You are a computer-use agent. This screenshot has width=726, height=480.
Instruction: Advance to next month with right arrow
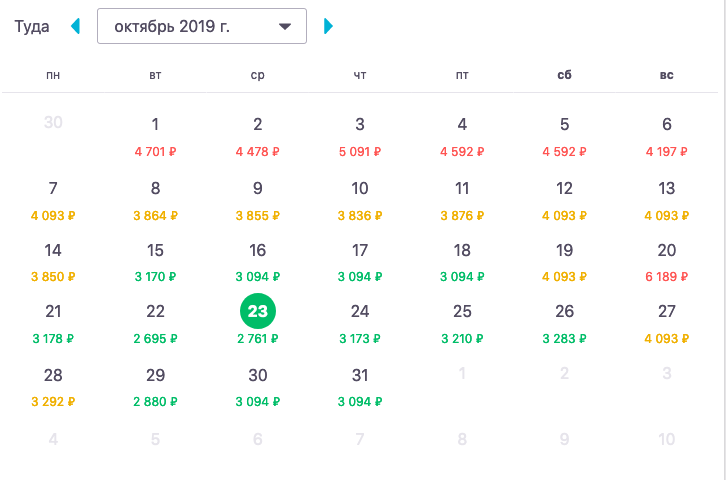[x=328, y=26]
